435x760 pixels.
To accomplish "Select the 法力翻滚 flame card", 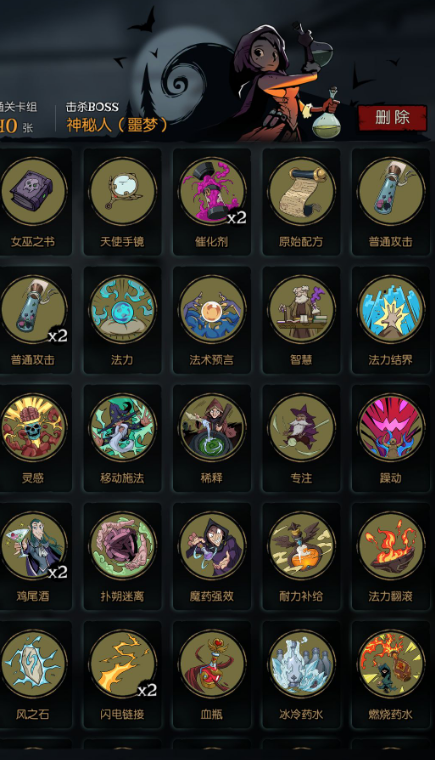I will click(390, 556).
